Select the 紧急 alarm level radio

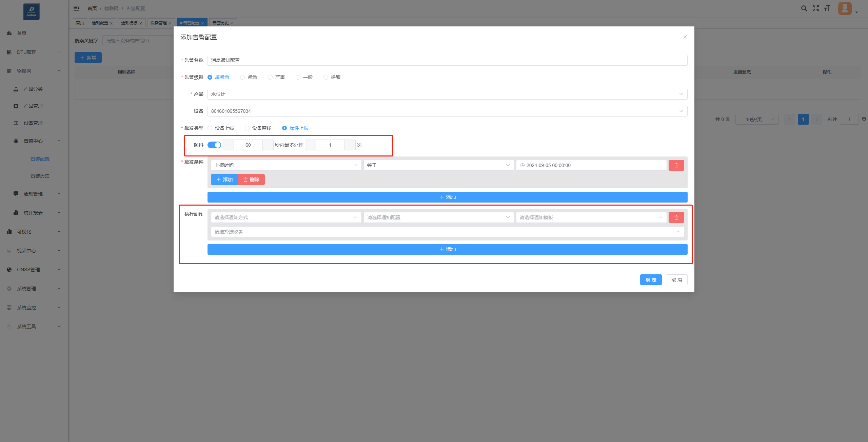[242, 77]
